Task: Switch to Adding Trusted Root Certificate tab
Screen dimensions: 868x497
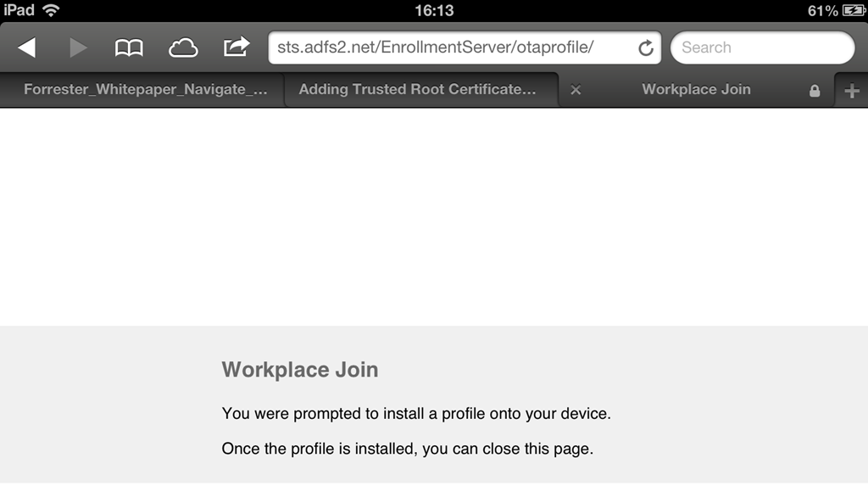Action: (x=417, y=90)
